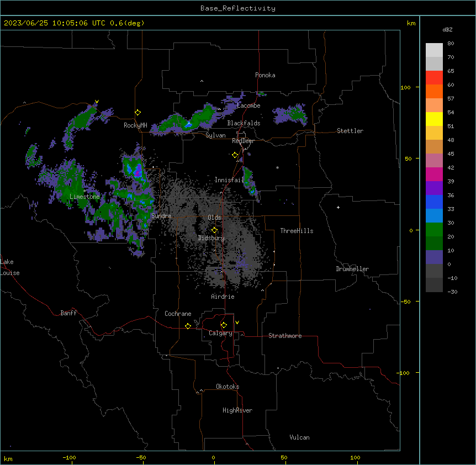The image size is (476, 465).
Task: Pick the pink 42-45 dBZ legend swatch
Action: pyautogui.click(x=434, y=161)
